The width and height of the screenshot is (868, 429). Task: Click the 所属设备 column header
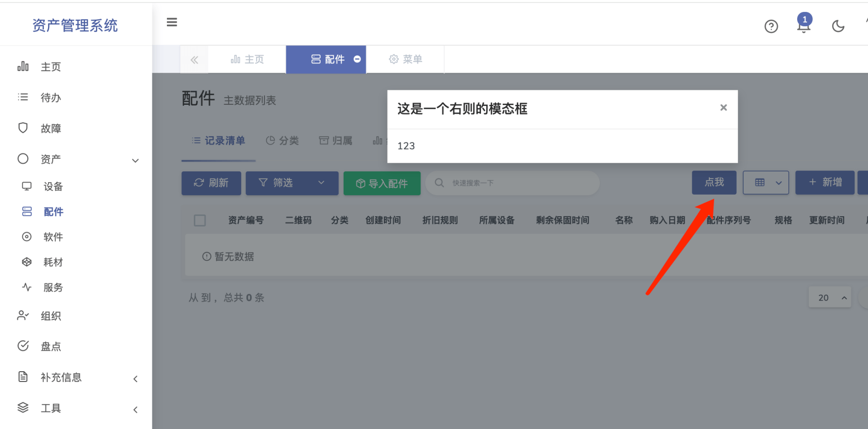pos(497,220)
